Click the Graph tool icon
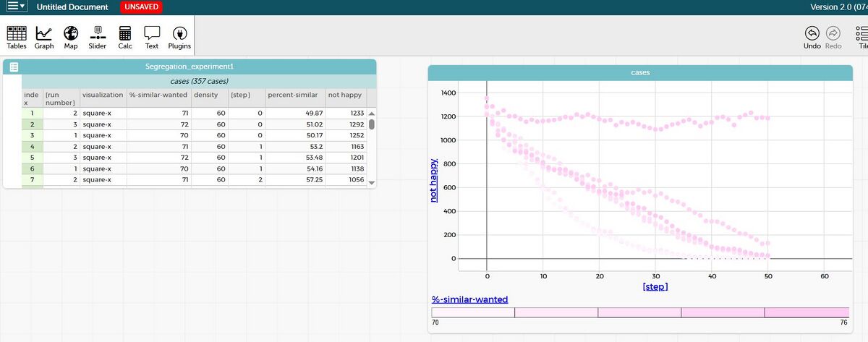Screen dimensions: 868x342 coord(44,37)
